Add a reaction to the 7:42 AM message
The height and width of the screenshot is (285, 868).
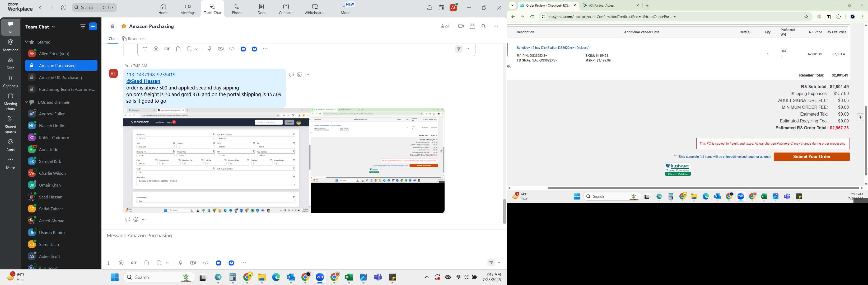point(299,75)
